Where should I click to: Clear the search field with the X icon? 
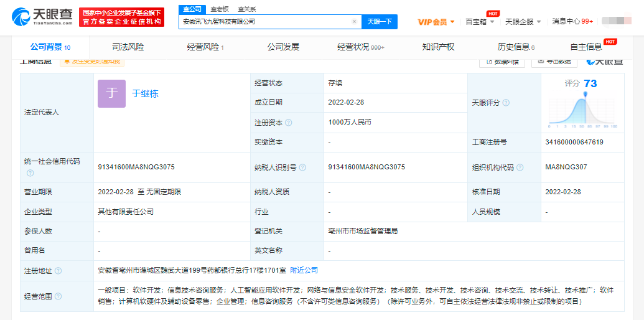pyautogui.click(x=354, y=22)
